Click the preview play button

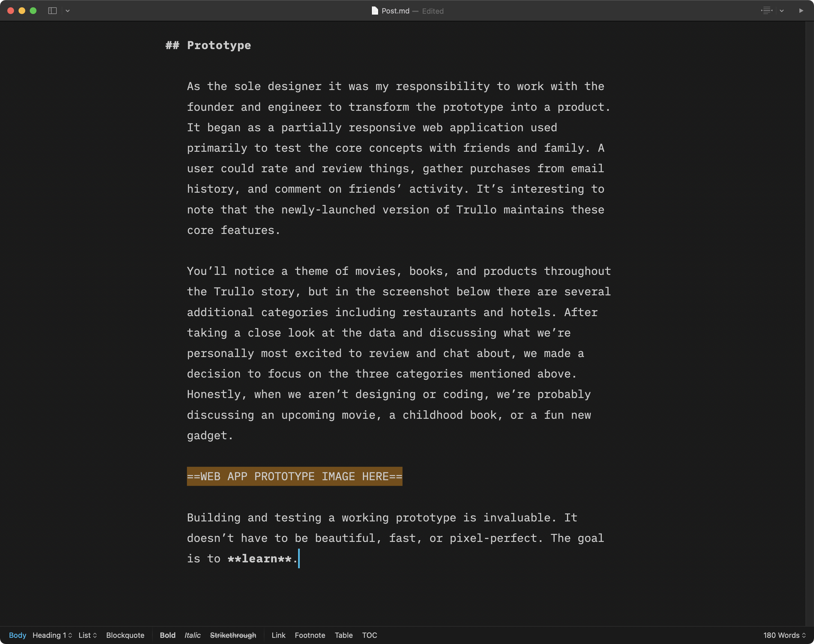click(801, 11)
